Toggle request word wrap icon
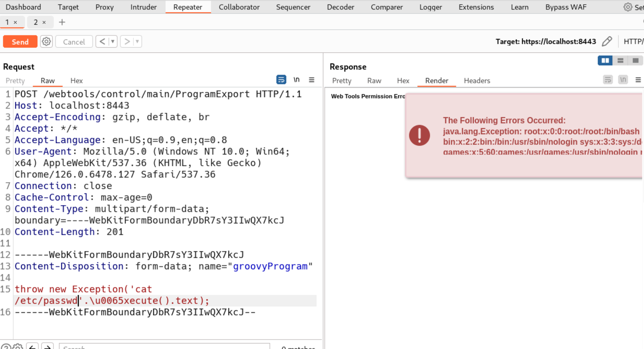This screenshot has height=349, width=644. point(281,80)
